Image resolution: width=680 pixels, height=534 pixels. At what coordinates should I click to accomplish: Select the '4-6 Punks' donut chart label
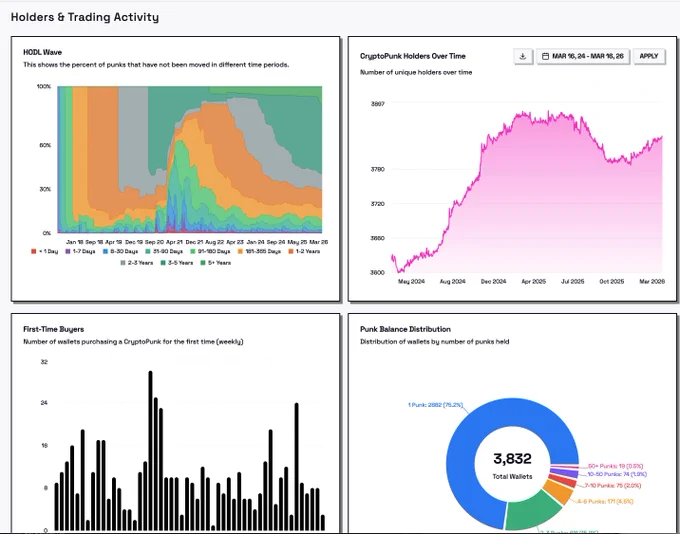[605, 501]
